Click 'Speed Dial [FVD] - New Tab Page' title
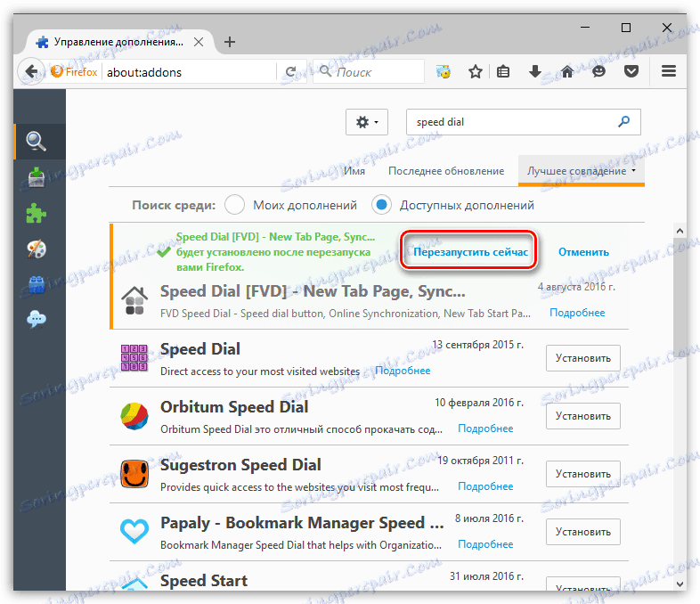The height and width of the screenshot is (604, 700). pos(313,291)
